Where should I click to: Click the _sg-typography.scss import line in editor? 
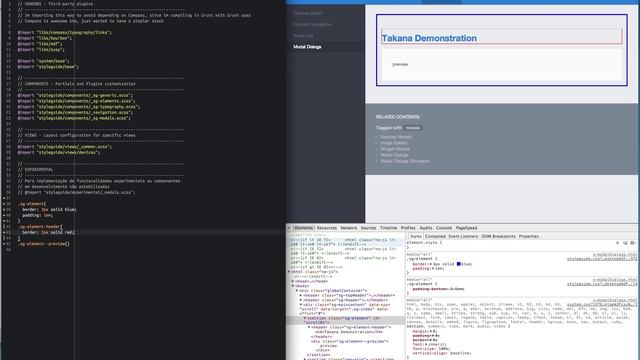pos(78,107)
